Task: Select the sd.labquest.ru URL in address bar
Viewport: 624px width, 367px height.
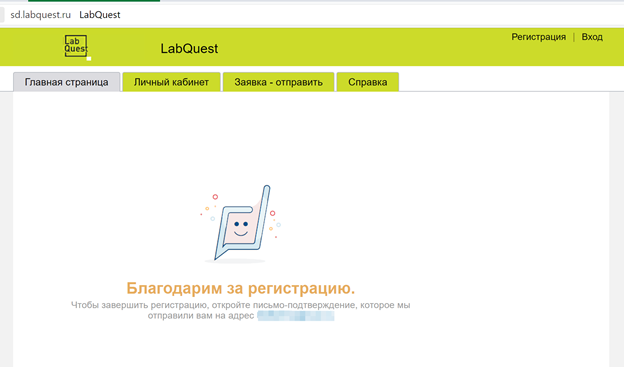Action: tap(41, 15)
